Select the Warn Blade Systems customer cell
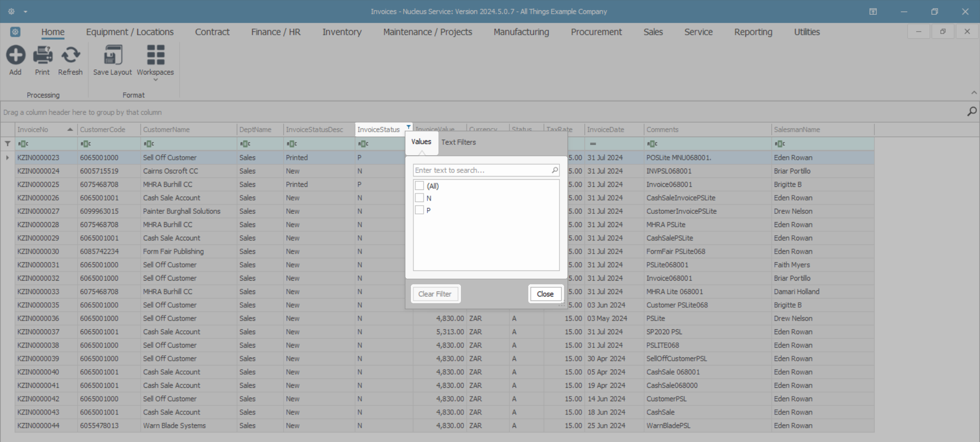 pyautogui.click(x=188, y=426)
